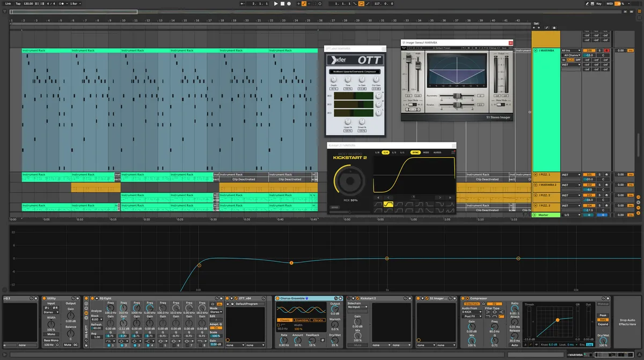The image size is (644, 360).
Task: Open the All Ins input dropdown
Action: click(571, 51)
